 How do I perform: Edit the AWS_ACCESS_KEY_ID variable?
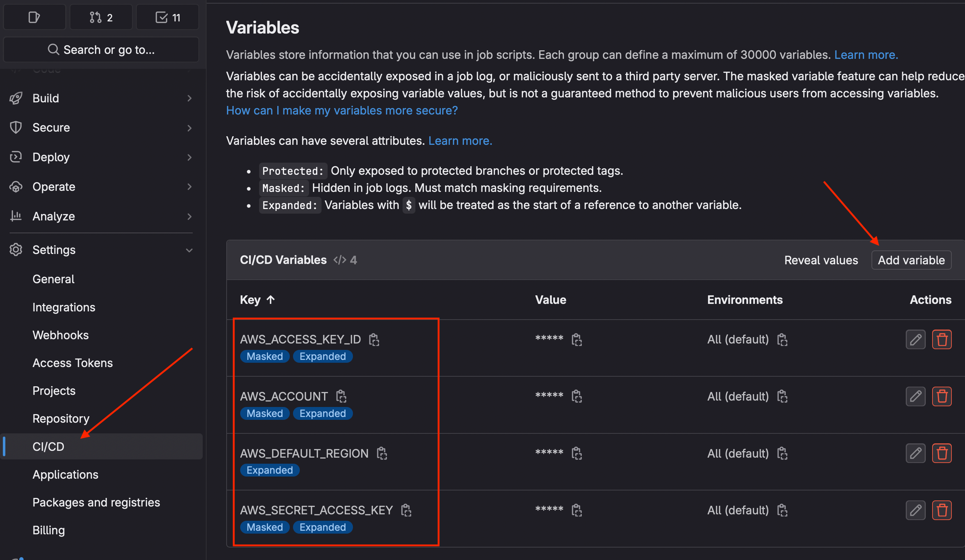click(x=916, y=340)
